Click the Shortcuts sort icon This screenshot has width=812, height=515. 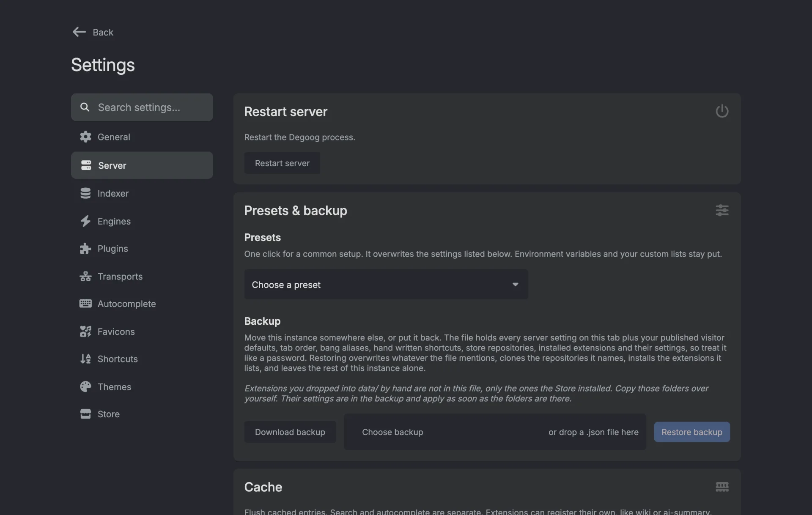pyautogui.click(x=85, y=359)
